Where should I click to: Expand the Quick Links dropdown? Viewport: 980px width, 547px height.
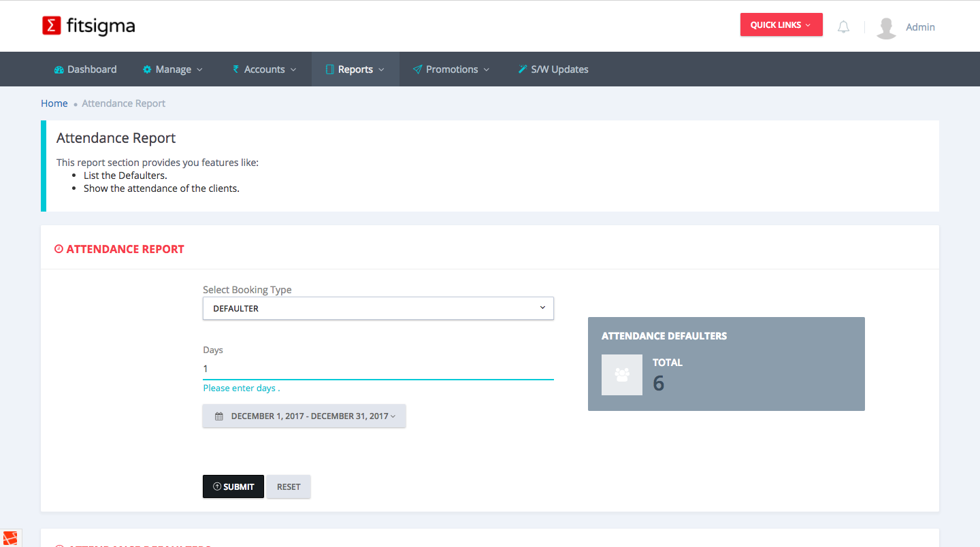click(x=781, y=25)
